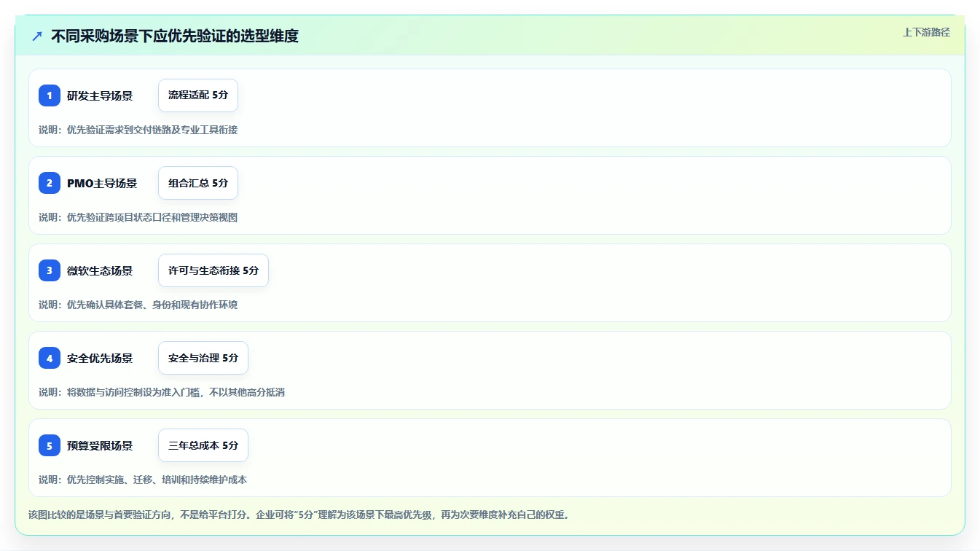The height and width of the screenshot is (551, 980).
Task: Click the description 优先确认具体套餐、身份和现有协作环境
Action: [152, 305]
